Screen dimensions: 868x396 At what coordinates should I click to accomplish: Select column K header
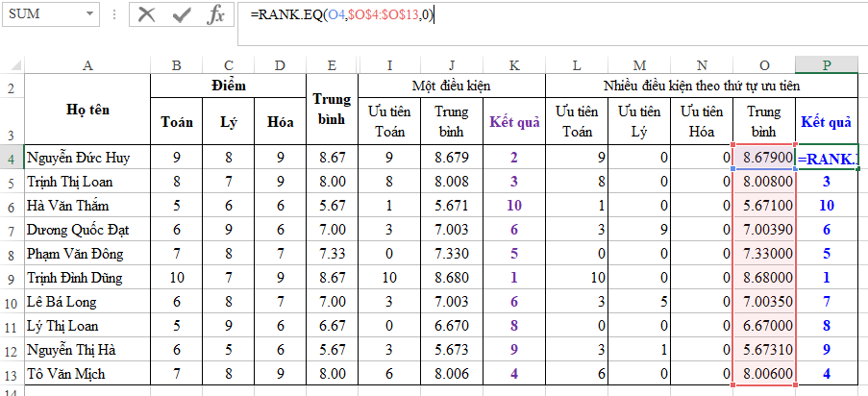[515, 64]
